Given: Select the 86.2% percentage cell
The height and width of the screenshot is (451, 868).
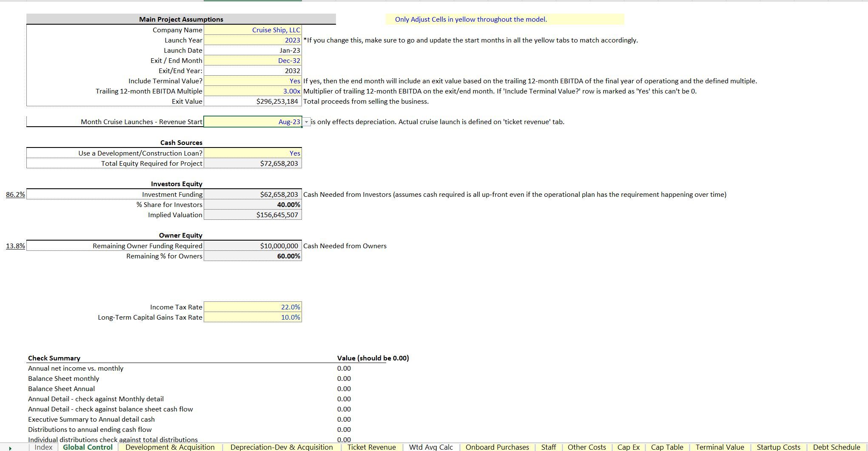Looking at the screenshot, I should pos(15,194).
